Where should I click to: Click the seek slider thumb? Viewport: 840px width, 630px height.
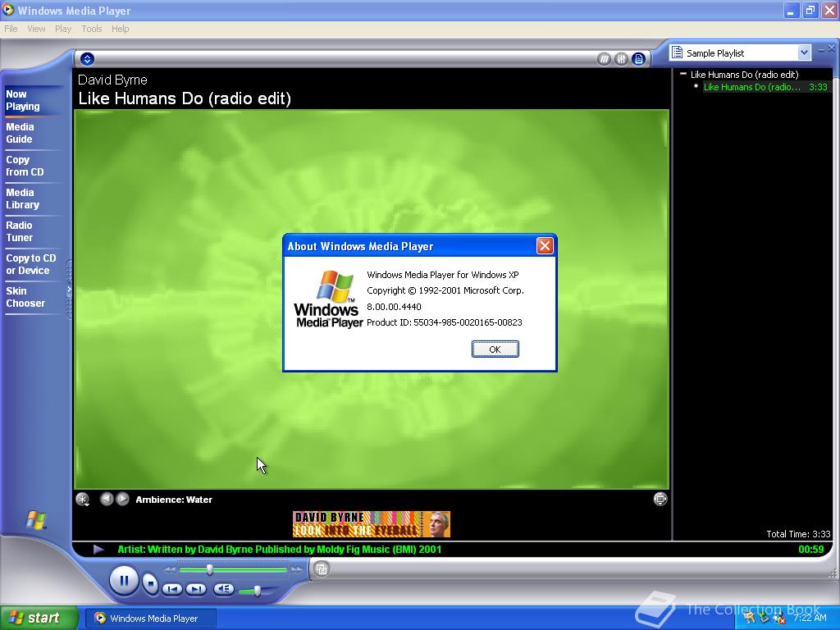[x=210, y=569]
